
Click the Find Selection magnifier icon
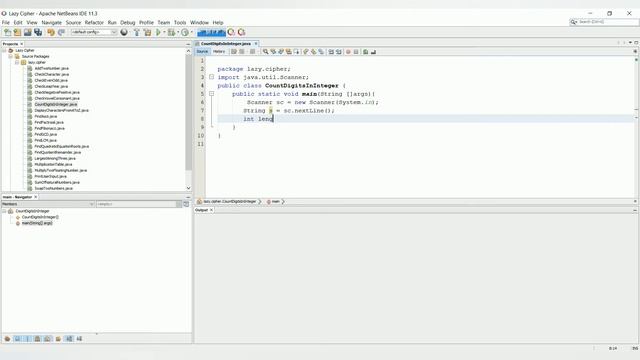(265, 52)
